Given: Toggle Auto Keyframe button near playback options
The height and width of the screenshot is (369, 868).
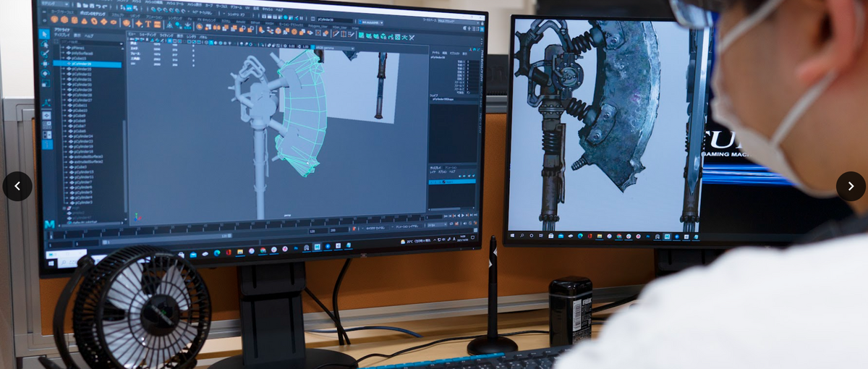Looking at the screenshot, I should 470,223.
